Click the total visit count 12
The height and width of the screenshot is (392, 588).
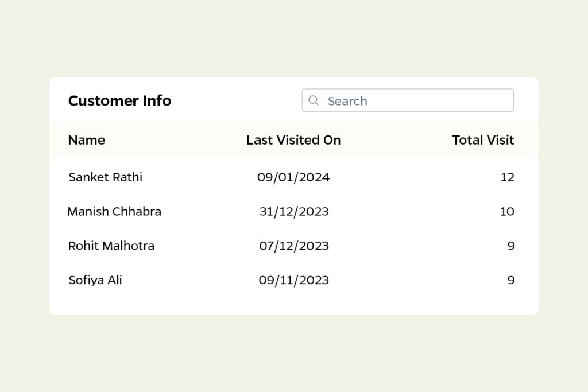[507, 177]
